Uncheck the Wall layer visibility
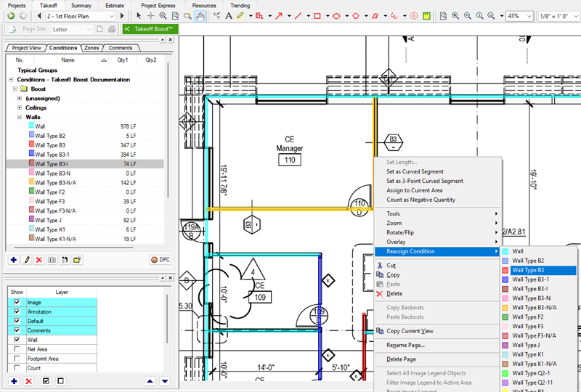This screenshot has height=392, width=581. click(x=17, y=340)
